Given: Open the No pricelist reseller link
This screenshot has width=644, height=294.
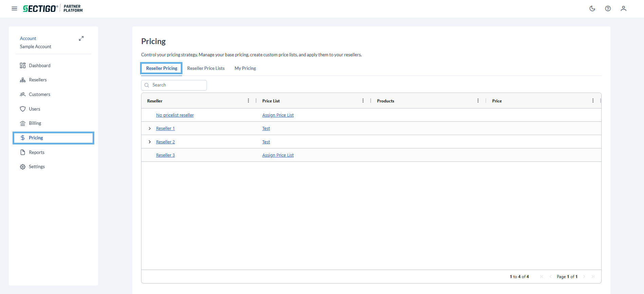Looking at the screenshot, I should tap(175, 115).
